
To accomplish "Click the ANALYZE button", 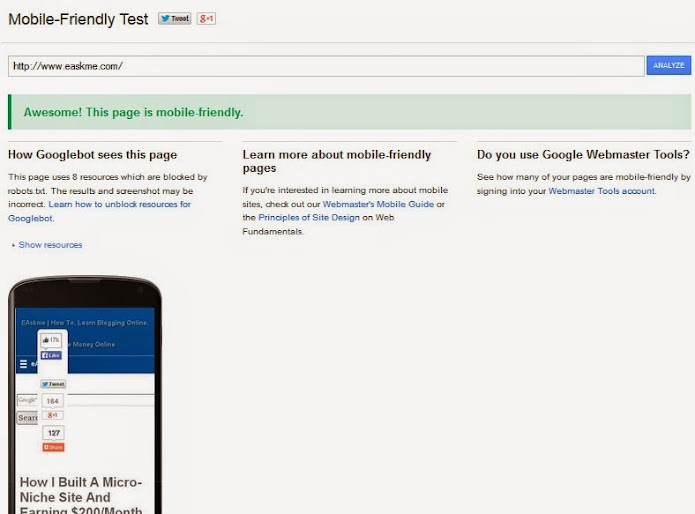I will 668,65.
